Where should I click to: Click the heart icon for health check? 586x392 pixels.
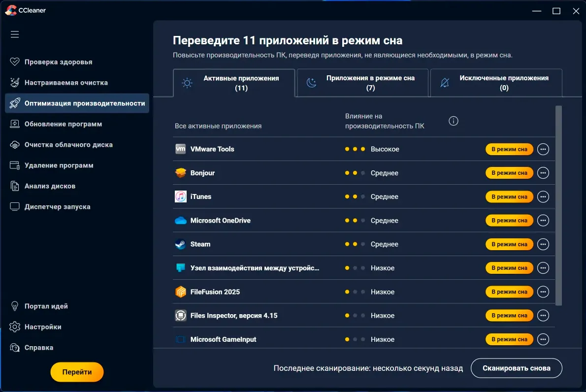click(15, 62)
